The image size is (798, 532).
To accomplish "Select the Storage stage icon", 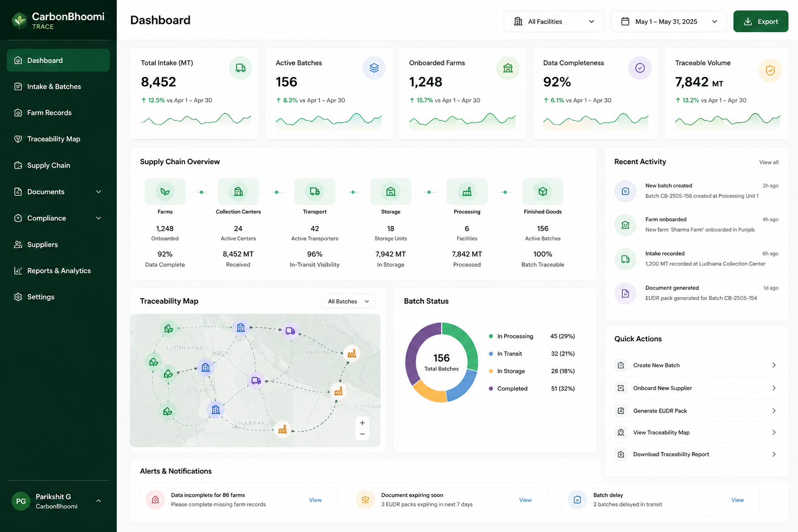I will (x=391, y=192).
